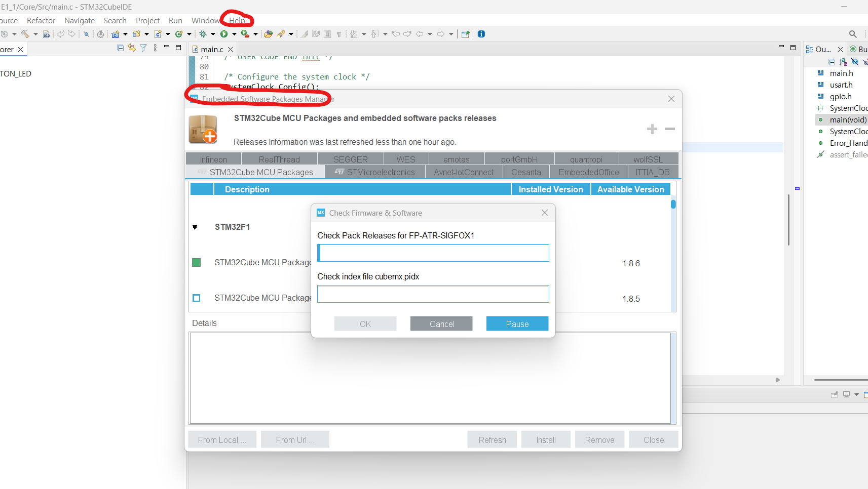Switch to the wolfSSL tab
The height and width of the screenshot is (489, 868).
point(648,159)
